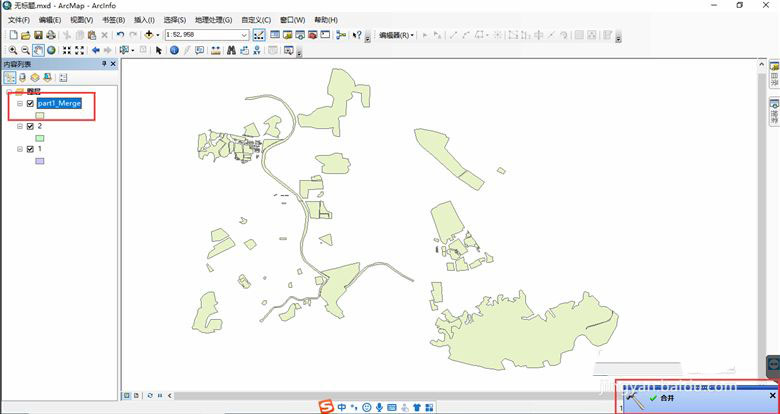Click Fixed Zoom In

(66, 50)
